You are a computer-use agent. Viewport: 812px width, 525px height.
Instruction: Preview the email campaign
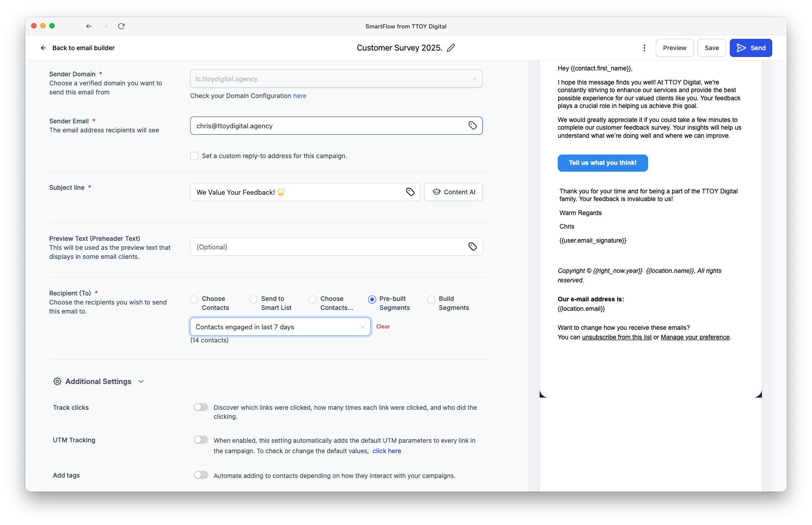click(x=674, y=47)
